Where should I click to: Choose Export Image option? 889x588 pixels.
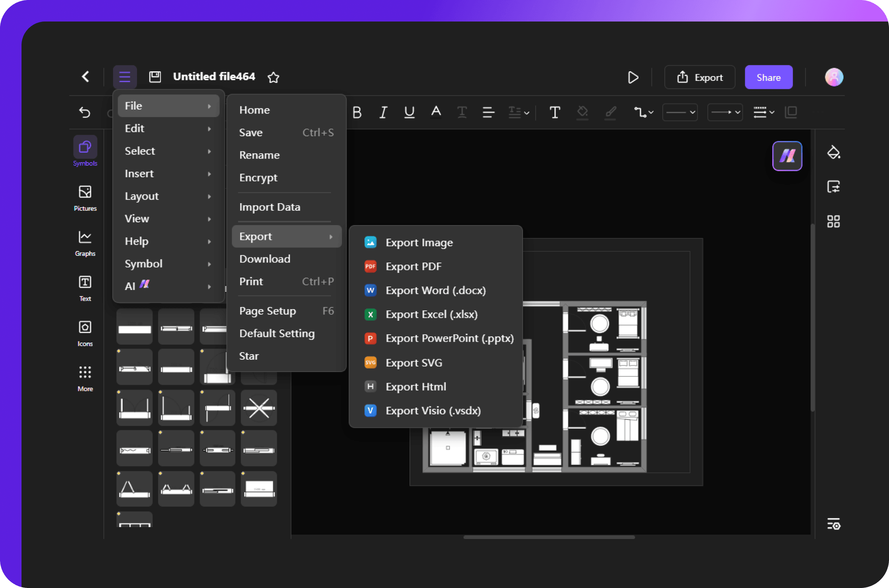(435, 243)
